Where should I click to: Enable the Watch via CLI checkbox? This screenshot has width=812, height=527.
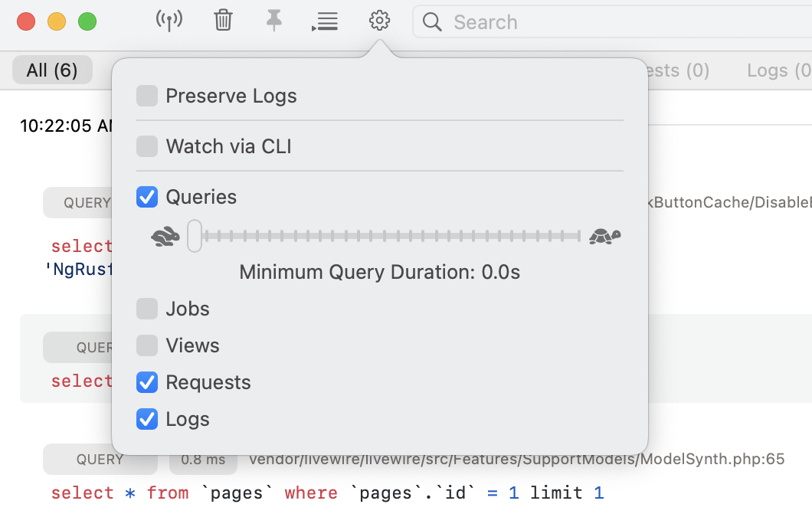(x=147, y=146)
